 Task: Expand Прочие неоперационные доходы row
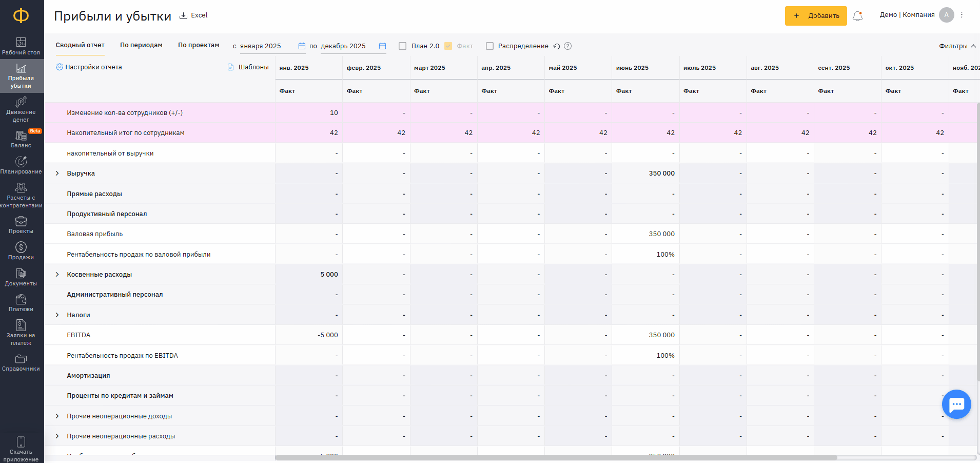pos(57,416)
